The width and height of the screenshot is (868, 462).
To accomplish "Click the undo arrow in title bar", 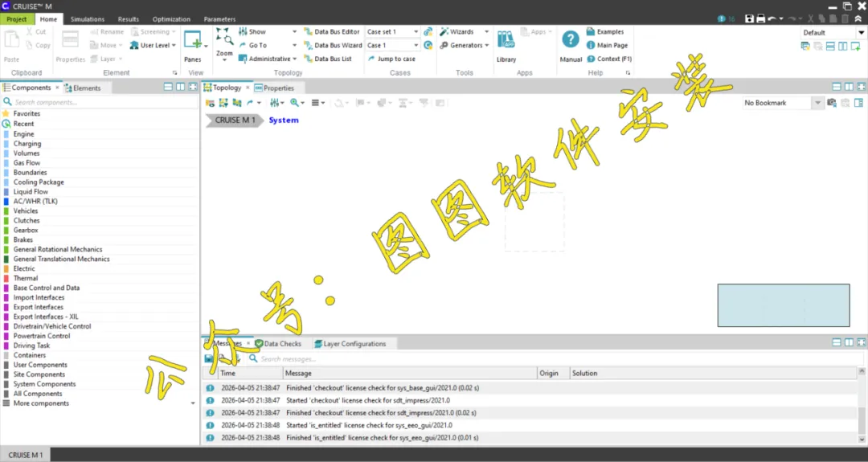I will pos(772,18).
